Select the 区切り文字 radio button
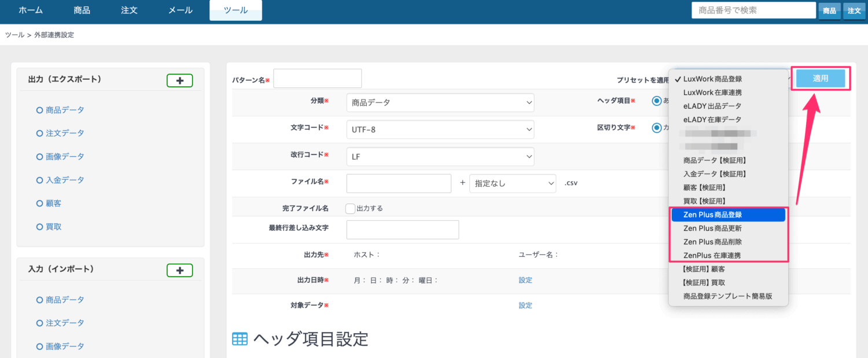 pos(656,128)
